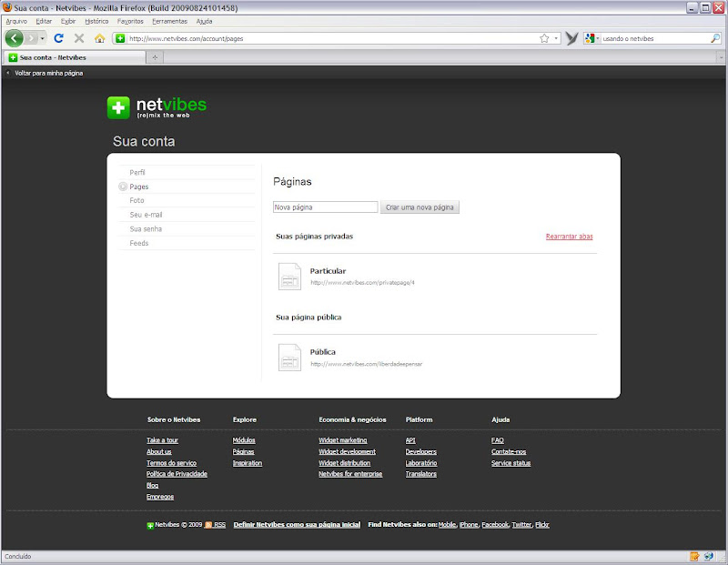Go to Perfil in account sidebar
Viewport: 728px width, 565px height.
coord(137,172)
